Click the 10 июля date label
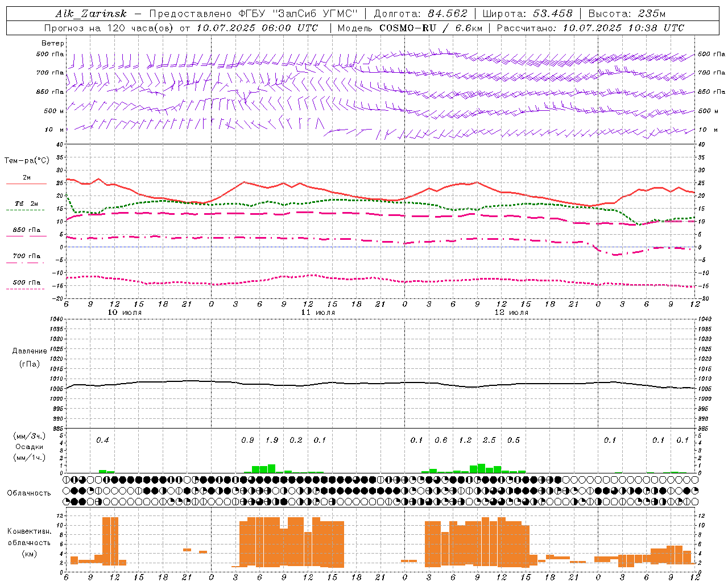The image size is (728, 582). click(125, 313)
